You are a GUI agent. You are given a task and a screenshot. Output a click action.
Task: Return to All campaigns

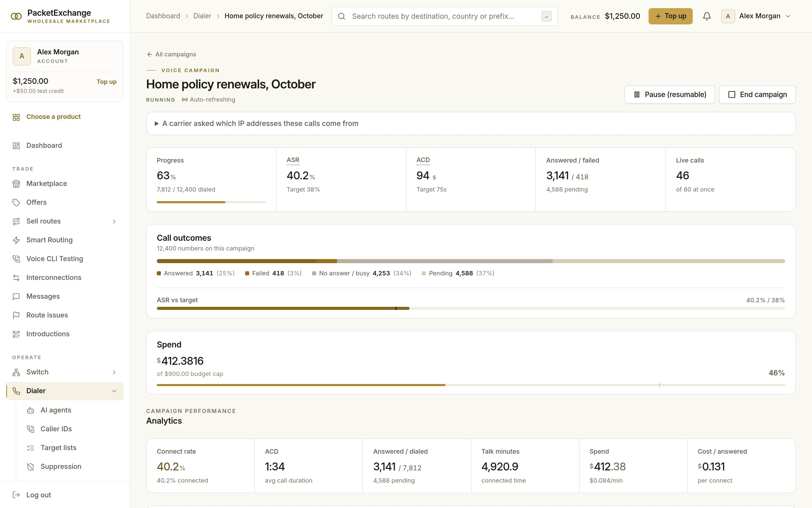pyautogui.click(x=172, y=54)
